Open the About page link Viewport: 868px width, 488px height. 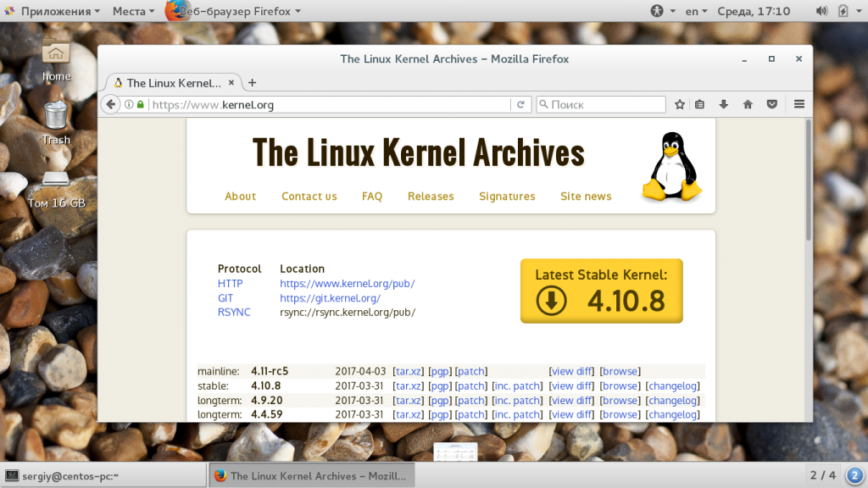(x=240, y=197)
